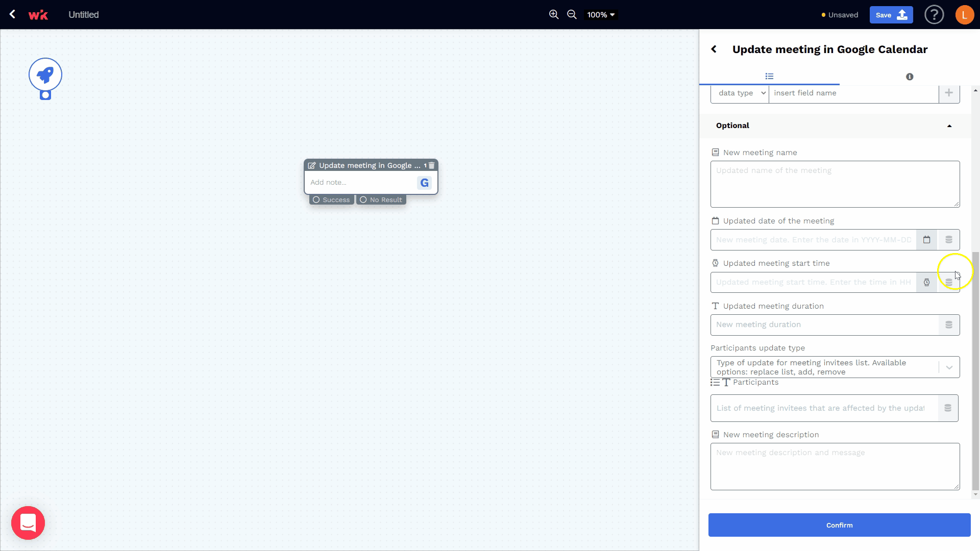Image resolution: width=980 pixels, height=551 pixels.
Task: Click the panel vertical scrollbar
Action: [975, 371]
